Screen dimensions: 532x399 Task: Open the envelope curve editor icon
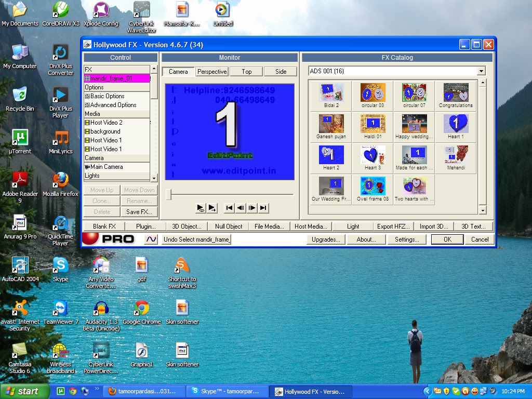[151, 239]
